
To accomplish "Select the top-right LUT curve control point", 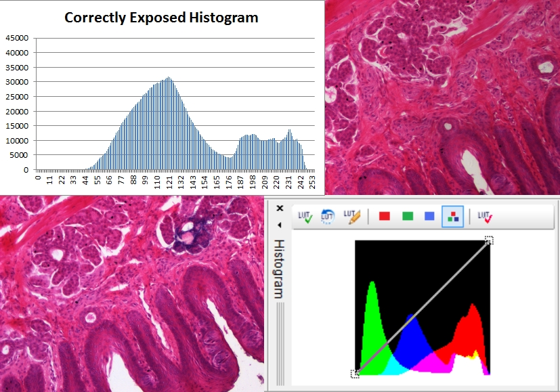I will click(489, 240).
